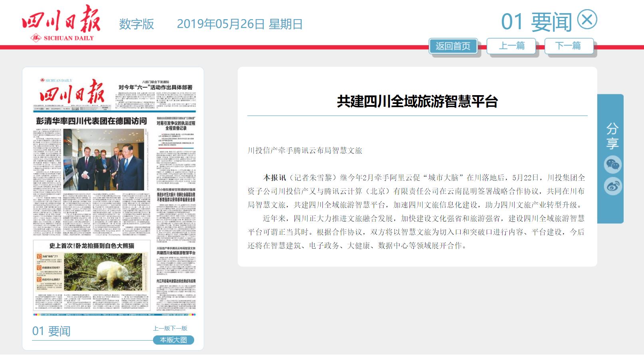Screen dimensions: 644x355
Task: Click the 01 要闻 section heading at top right
Action: click(536, 22)
